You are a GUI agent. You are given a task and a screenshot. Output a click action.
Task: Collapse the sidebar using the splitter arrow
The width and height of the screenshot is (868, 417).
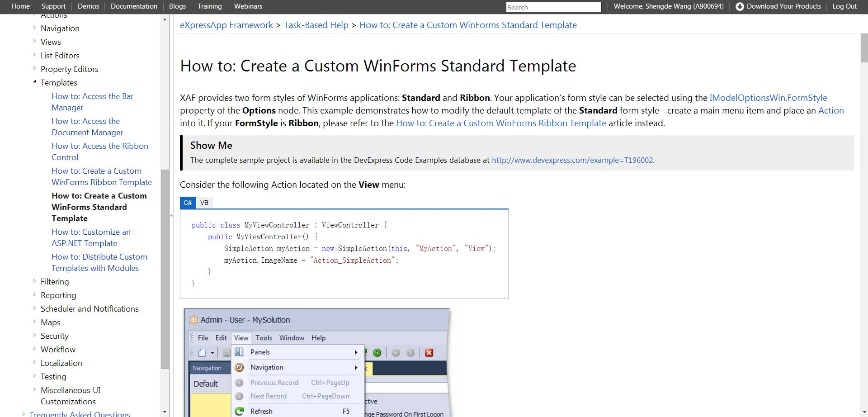(172, 215)
